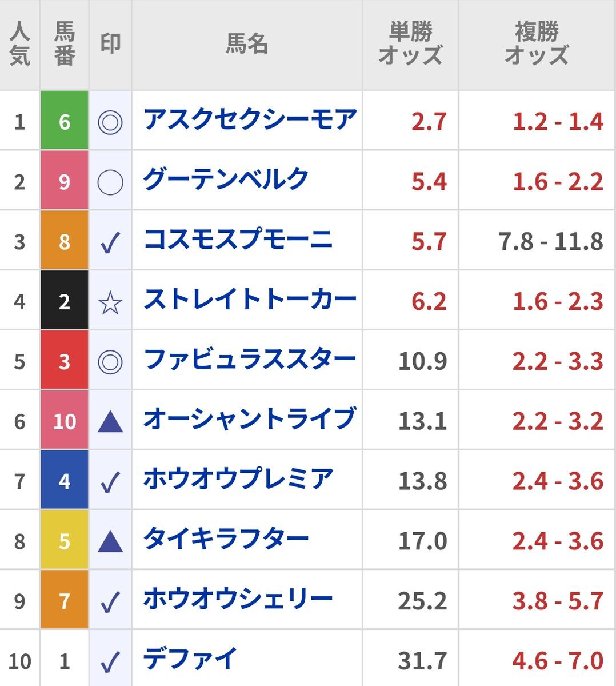616x686 pixels.
Task: Click the double-circle mark beside アスクセクシーモア
Action: point(110,122)
